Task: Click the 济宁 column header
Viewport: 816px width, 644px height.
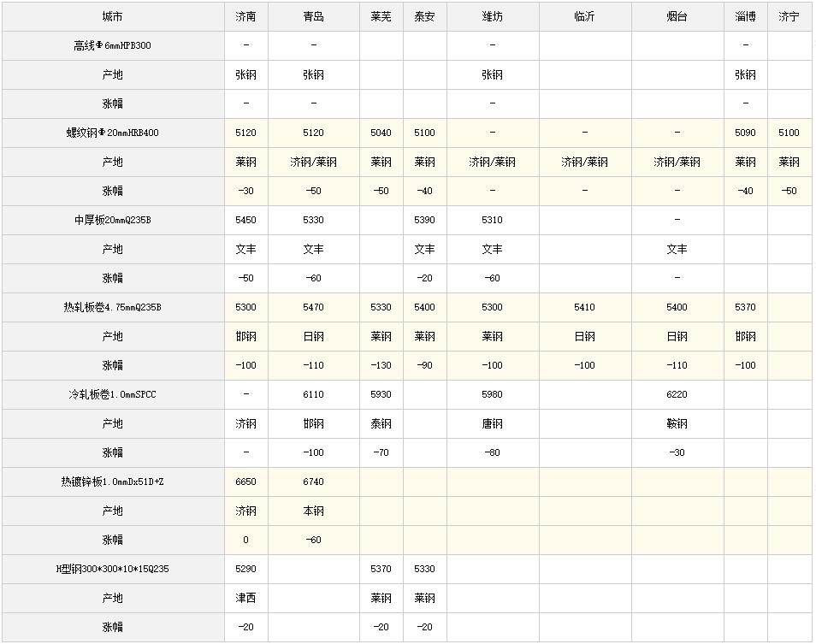Action: pos(789,16)
